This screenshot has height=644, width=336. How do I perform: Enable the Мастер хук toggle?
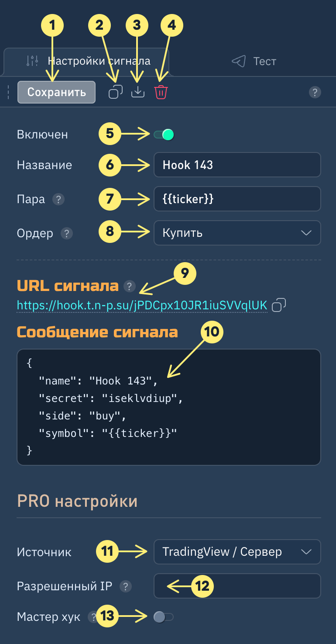click(163, 617)
